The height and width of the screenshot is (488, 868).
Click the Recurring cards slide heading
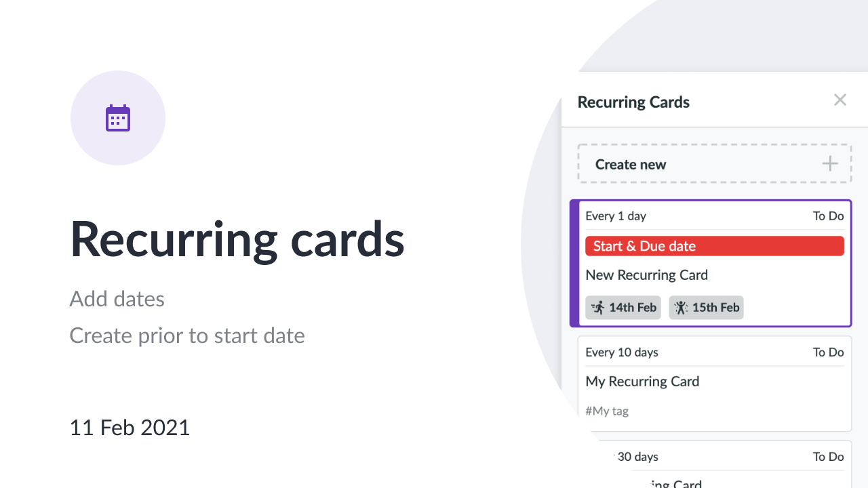[x=237, y=239]
